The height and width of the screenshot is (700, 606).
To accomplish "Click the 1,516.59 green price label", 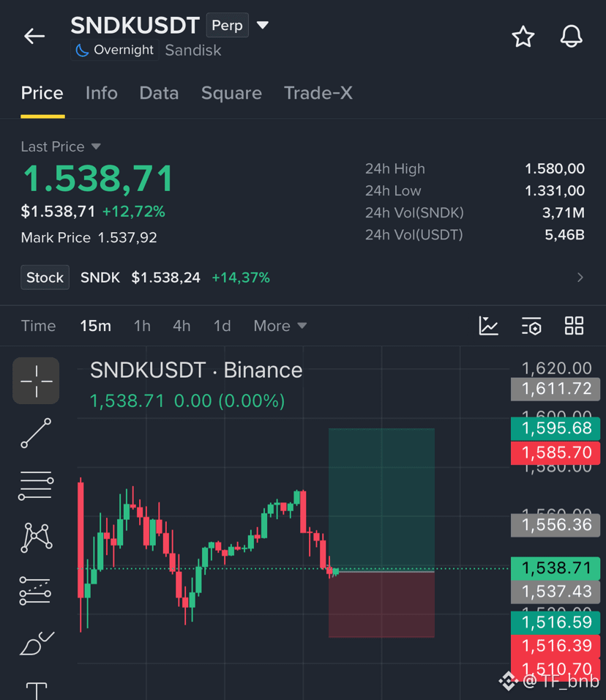I will pyautogui.click(x=555, y=622).
